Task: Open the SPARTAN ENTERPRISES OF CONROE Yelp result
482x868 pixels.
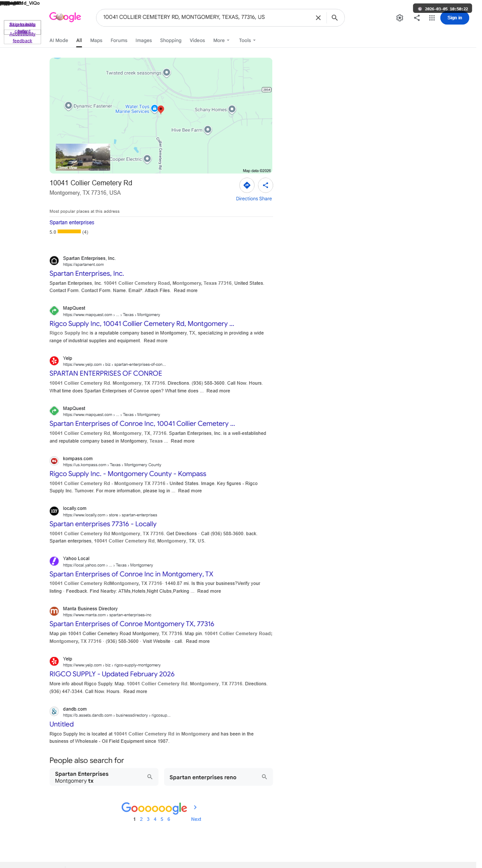Action: (x=105, y=374)
